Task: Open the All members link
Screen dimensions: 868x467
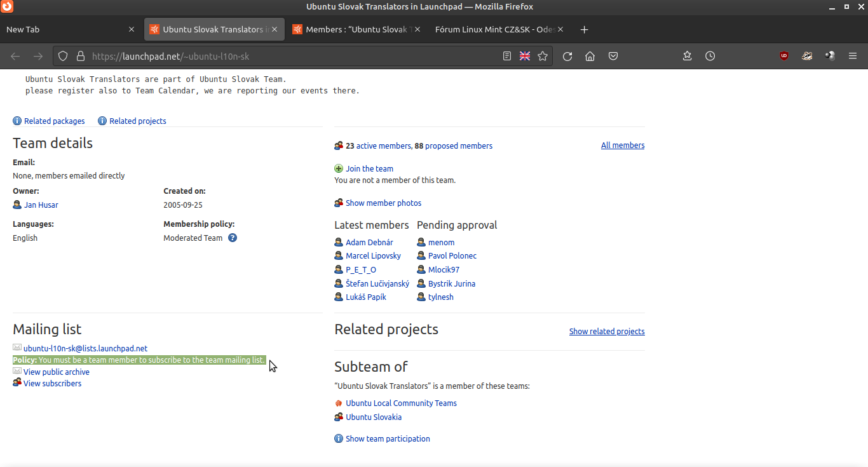Action: tap(622, 146)
